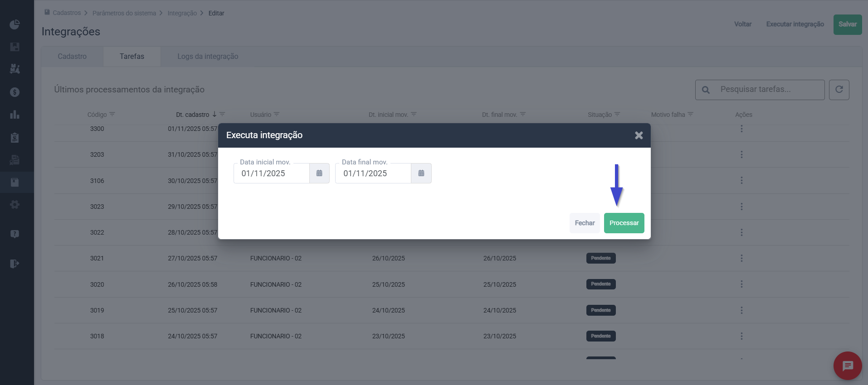Open the clipboard sidebar icon

[15, 137]
